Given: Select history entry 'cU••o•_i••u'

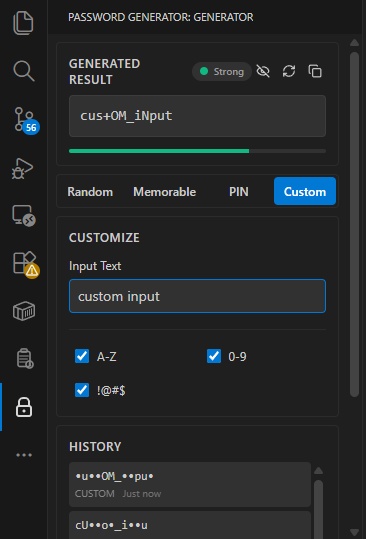Looking at the screenshot, I should pyautogui.click(x=190, y=525).
